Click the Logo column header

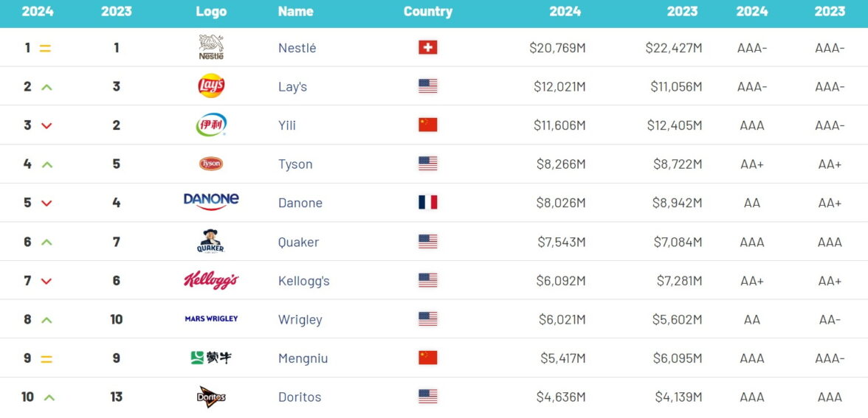(211, 12)
